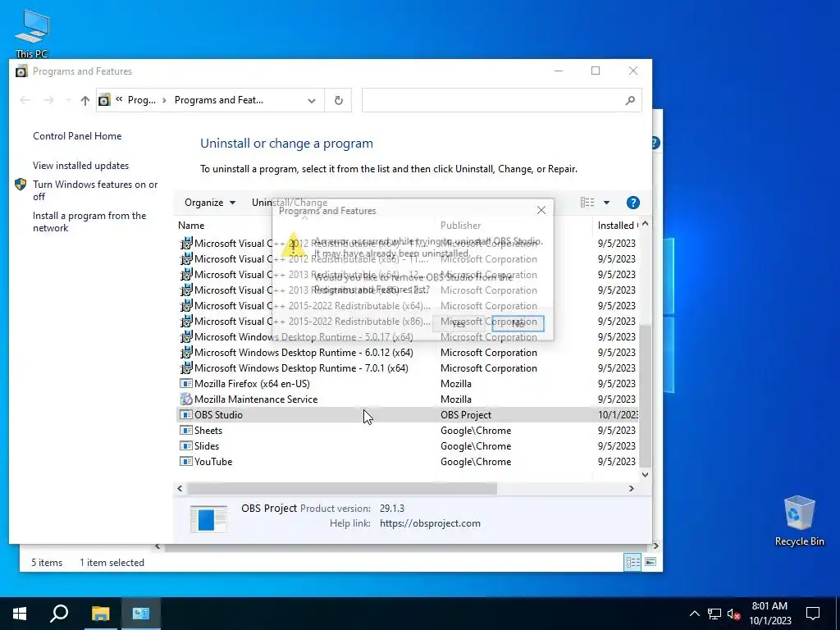
Task: Click the Slides row icon
Action: click(186, 445)
